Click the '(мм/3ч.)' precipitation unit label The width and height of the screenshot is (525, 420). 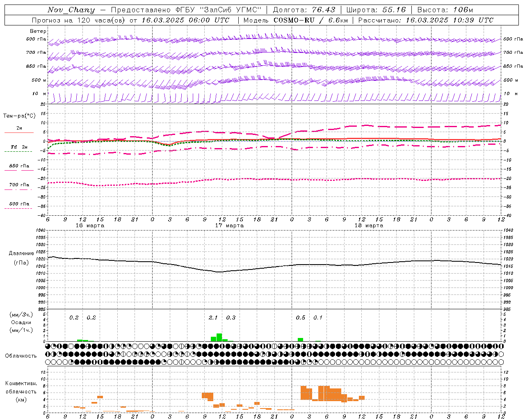[x=21, y=315]
